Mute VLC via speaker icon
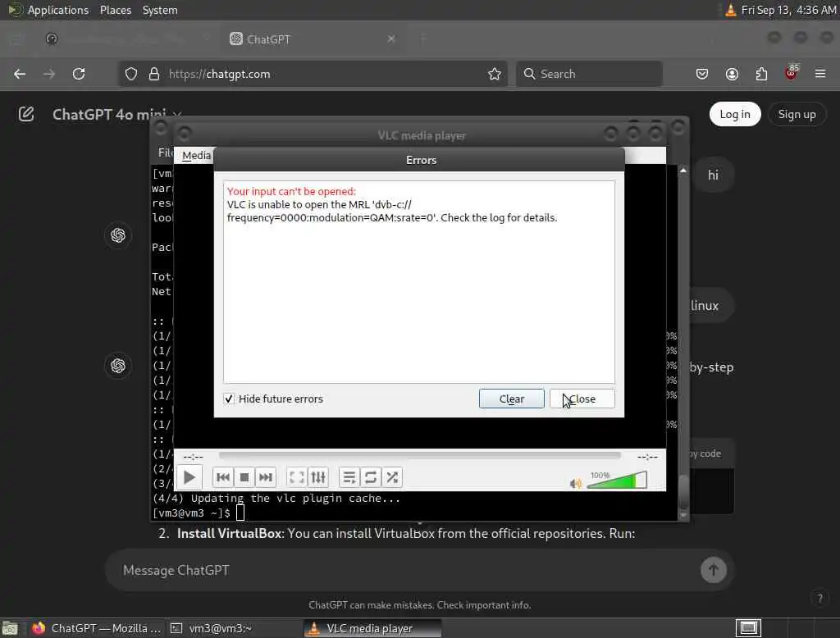840x638 pixels. coord(576,484)
